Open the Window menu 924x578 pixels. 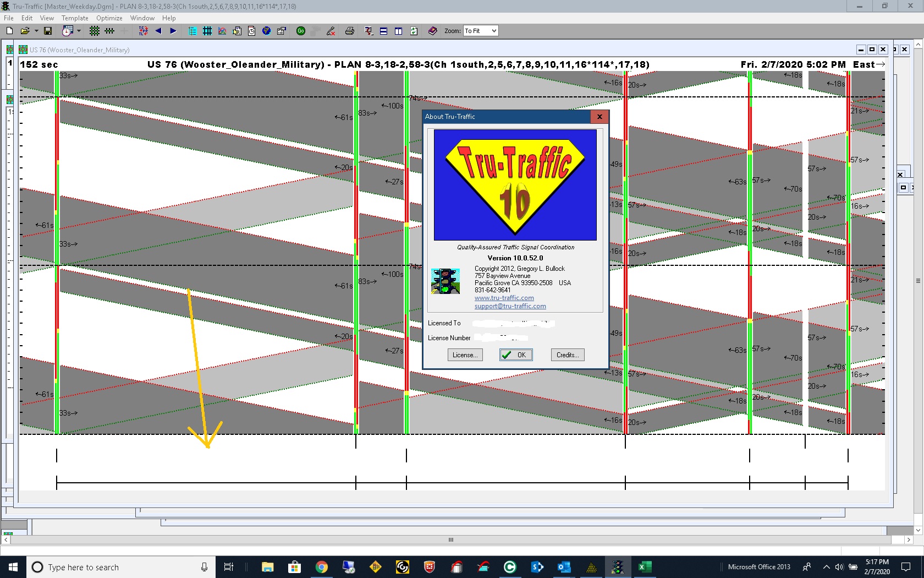(x=142, y=18)
